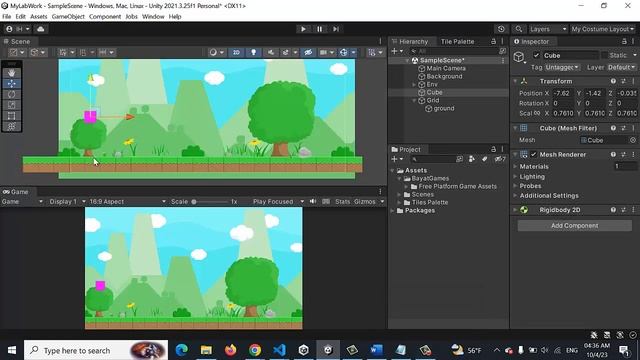Screen dimensions: 640x360
Task: Open the Mesh object picker
Action: 633,140
